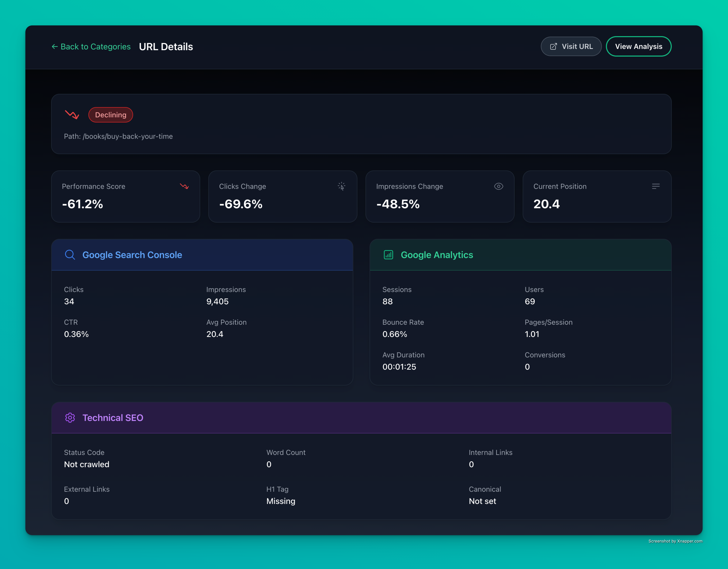
Task: Click the Clicks Change cursor icon
Action: tap(341, 186)
